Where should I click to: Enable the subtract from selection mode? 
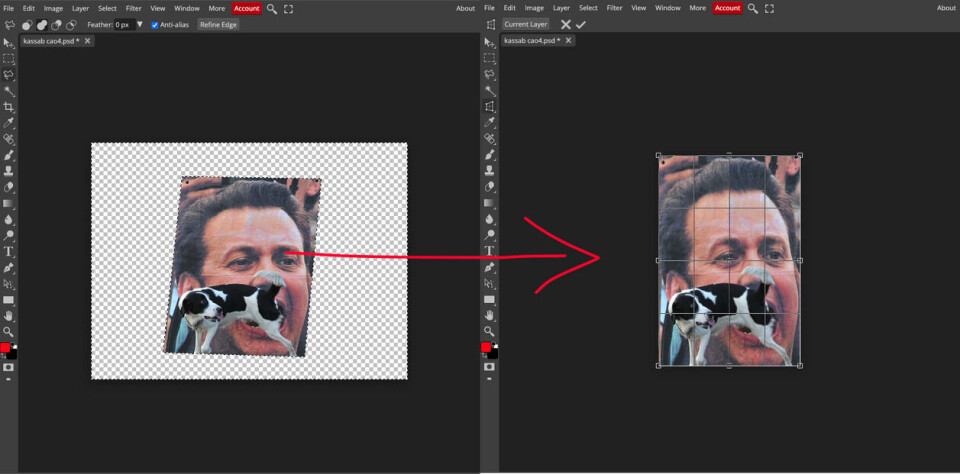57,24
